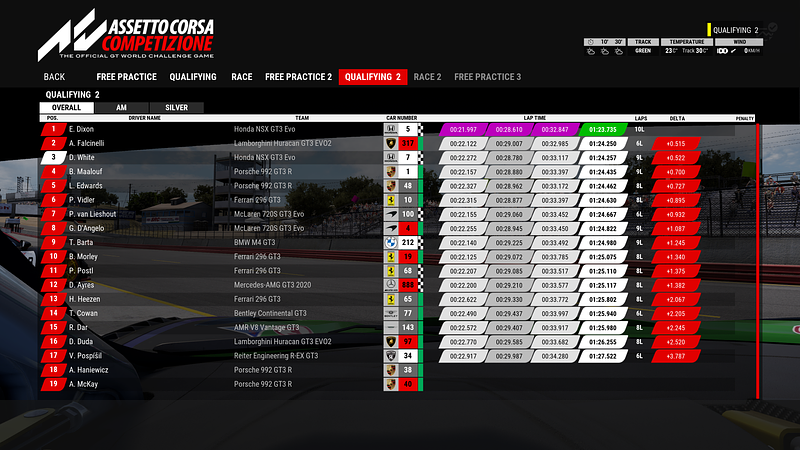Click the current weather cloud icon
This screenshot has width=800, height=450.
591,51
